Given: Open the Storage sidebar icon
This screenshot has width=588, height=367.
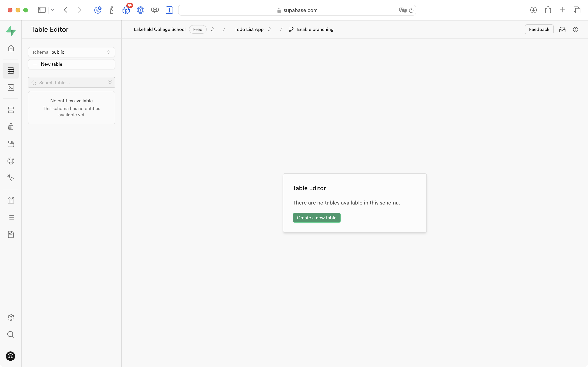Looking at the screenshot, I should click(x=11, y=144).
